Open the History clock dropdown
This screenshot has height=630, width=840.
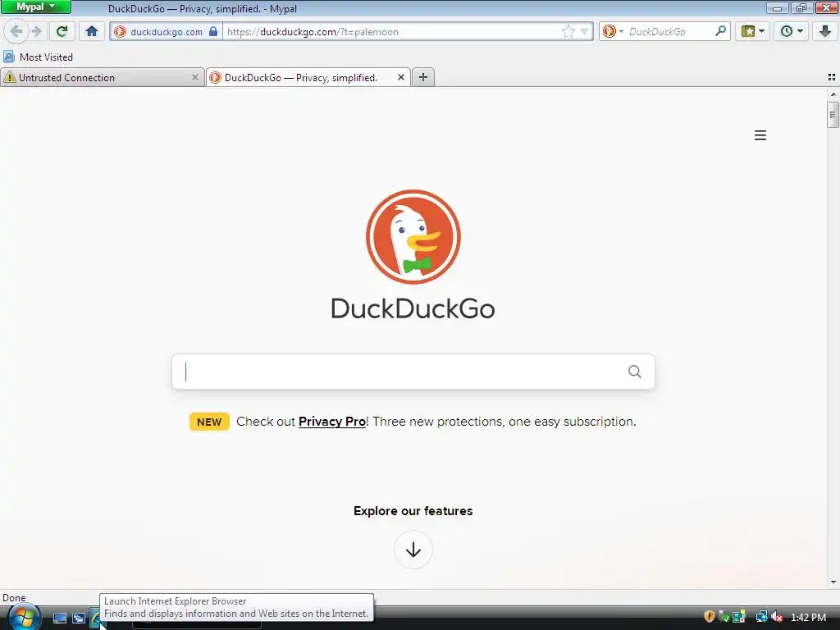[x=792, y=32]
